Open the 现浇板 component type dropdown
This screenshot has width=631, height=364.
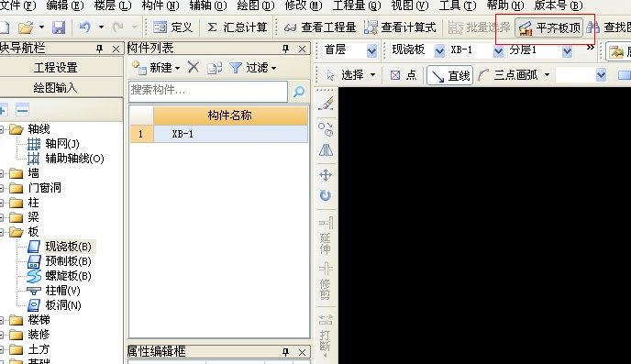(439, 50)
